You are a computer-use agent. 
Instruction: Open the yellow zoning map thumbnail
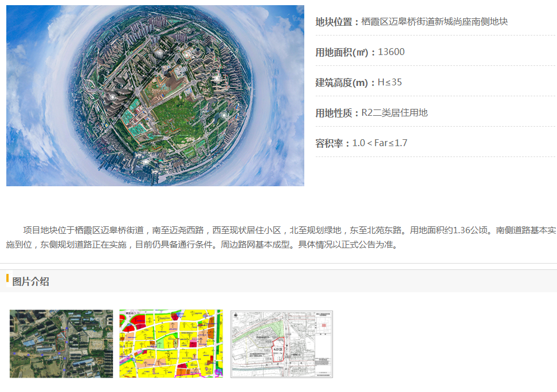pyautogui.click(x=171, y=344)
